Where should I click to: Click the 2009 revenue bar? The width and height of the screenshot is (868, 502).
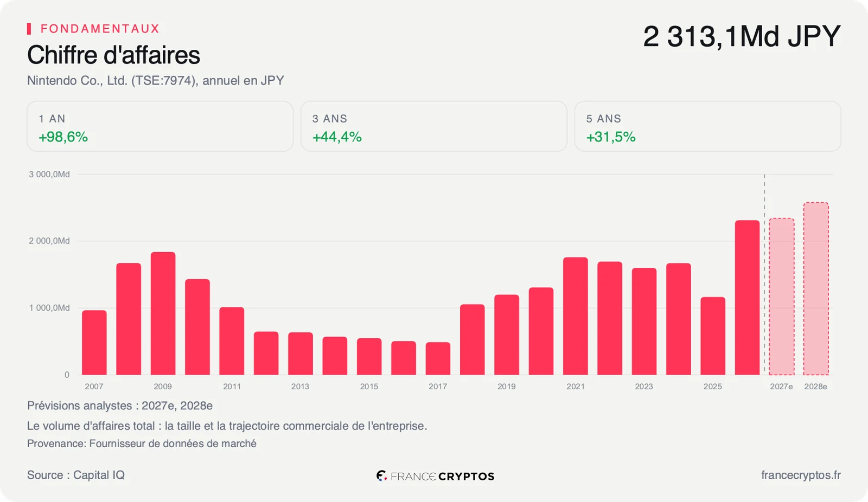click(163, 313)
